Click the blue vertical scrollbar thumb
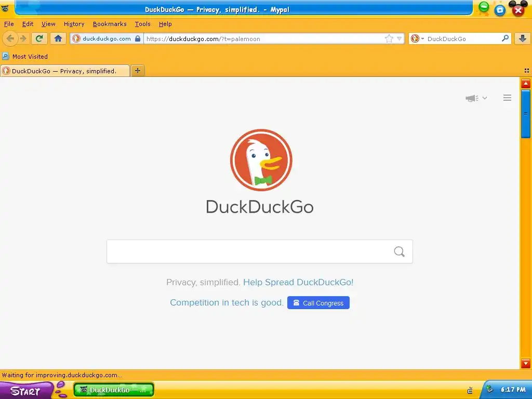The width and height of the screenshot is (532, 399). (526, 114)
